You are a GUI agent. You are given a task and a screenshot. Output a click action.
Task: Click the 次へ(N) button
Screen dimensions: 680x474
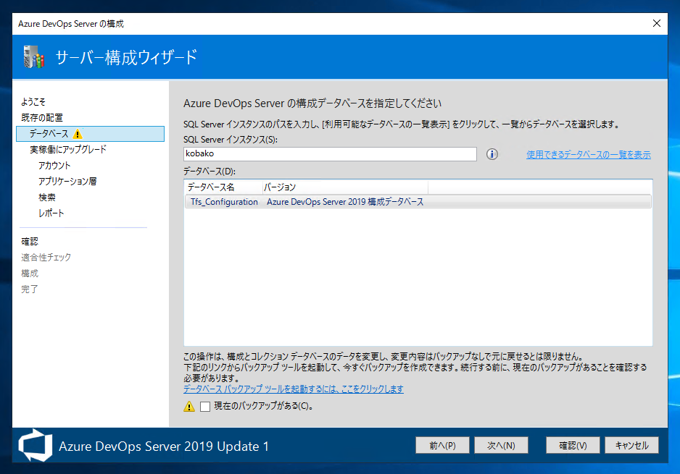click(x=501, y=445)
